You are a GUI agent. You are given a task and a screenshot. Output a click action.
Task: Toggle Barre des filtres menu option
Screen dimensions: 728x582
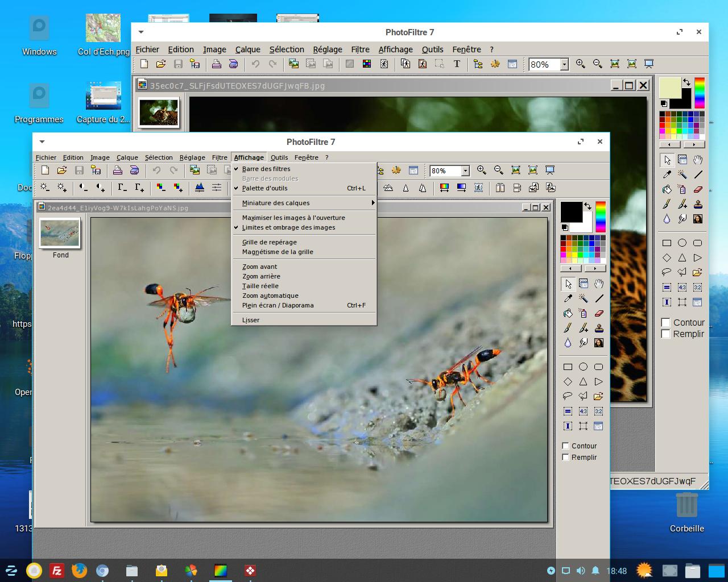click(x=266, y=169)
